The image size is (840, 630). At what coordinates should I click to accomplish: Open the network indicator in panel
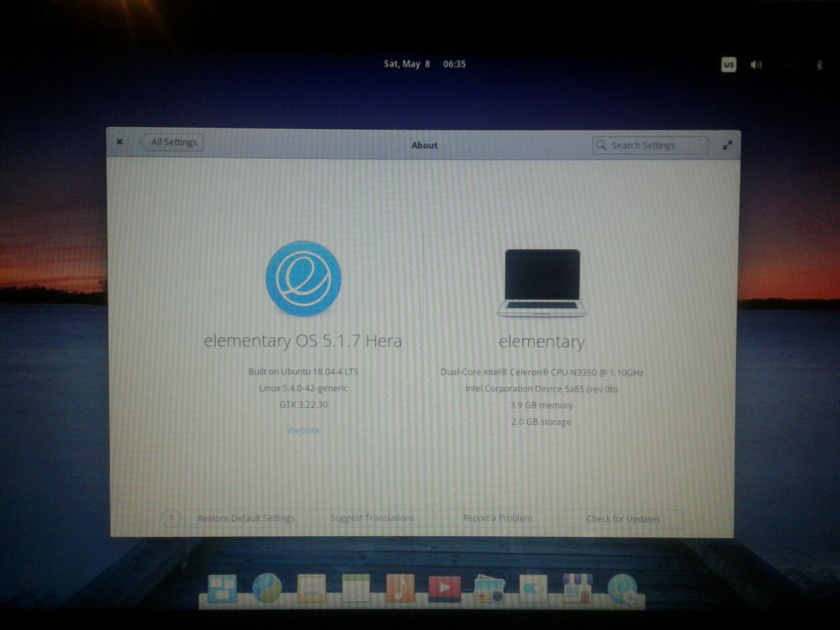point(789,64)
